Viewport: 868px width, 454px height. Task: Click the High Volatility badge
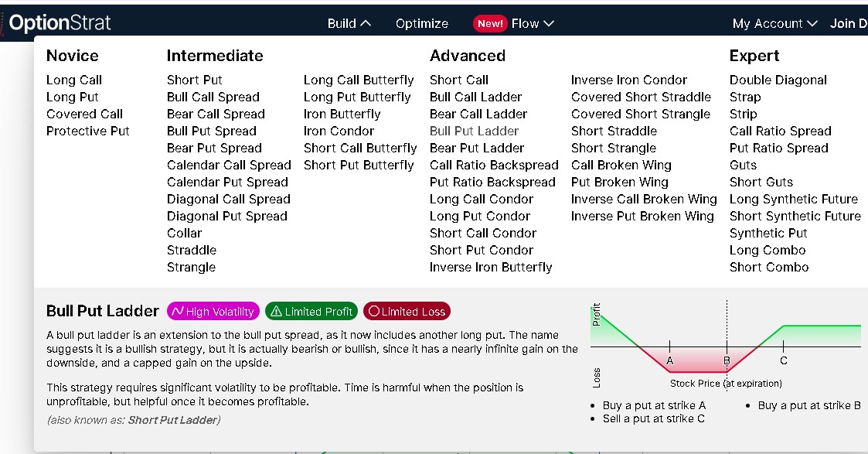tap(213, 312)
